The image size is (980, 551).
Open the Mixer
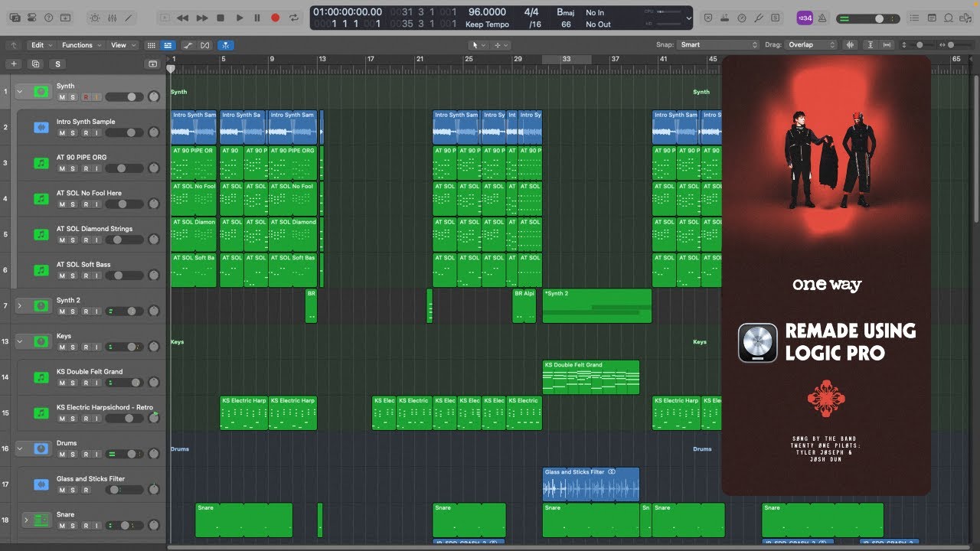click(x=112, y=18)
